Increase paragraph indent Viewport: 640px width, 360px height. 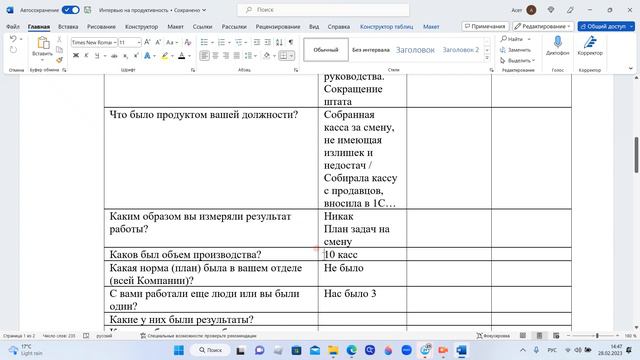pyautogui.click(x=267, y=42)
